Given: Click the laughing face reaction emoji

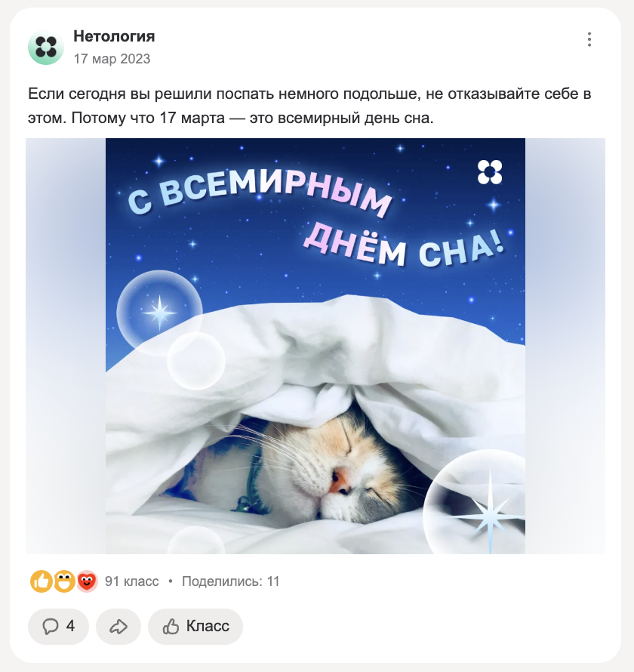Looking at the screenshot, I should coord(64,581).
